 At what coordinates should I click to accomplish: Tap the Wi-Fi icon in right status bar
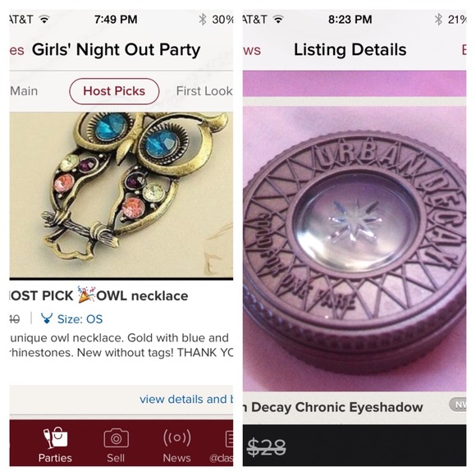tap(278, 20)
